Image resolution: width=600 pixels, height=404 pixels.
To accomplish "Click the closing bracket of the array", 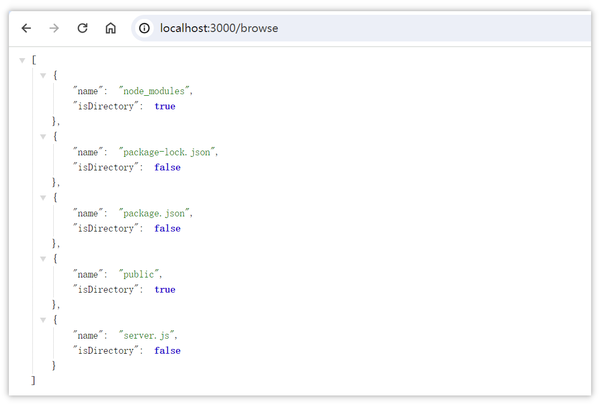I will [33, 381].
